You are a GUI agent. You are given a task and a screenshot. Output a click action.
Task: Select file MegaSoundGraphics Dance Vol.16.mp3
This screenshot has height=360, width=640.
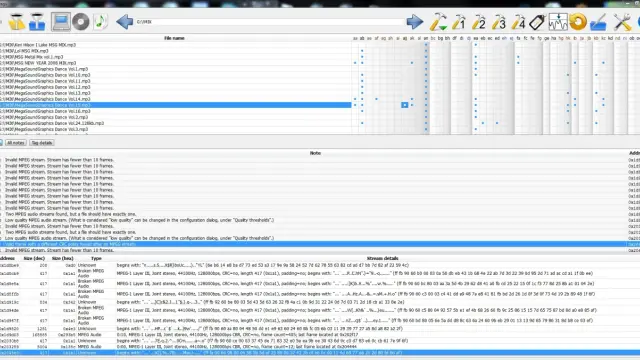[176, 111]
